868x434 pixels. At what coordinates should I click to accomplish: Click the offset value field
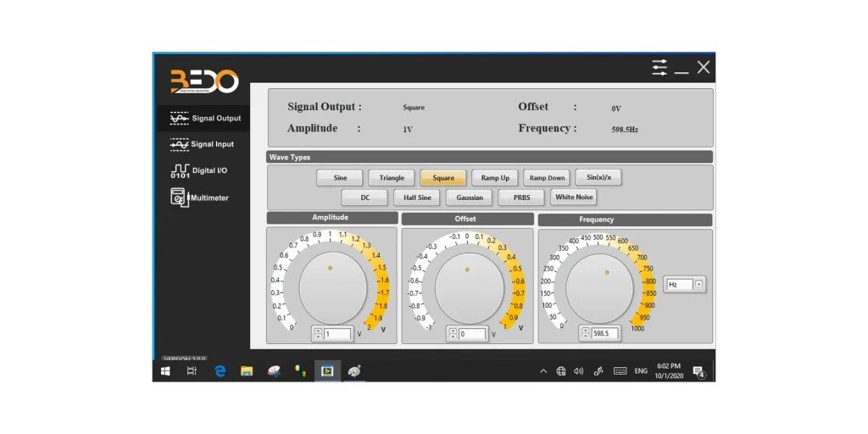click(473, 334)
